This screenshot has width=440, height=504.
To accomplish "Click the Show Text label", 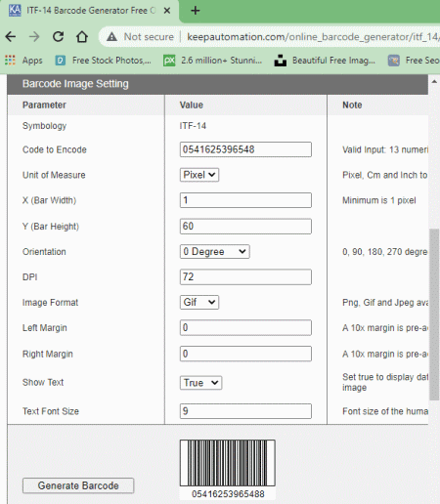I will pyautogui.click(x=43, y=382).
